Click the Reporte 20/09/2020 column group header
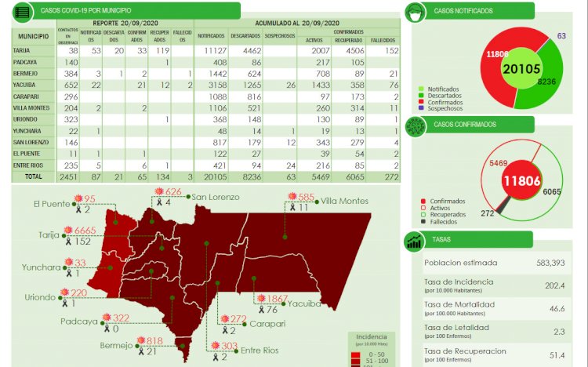 (125, 23)
